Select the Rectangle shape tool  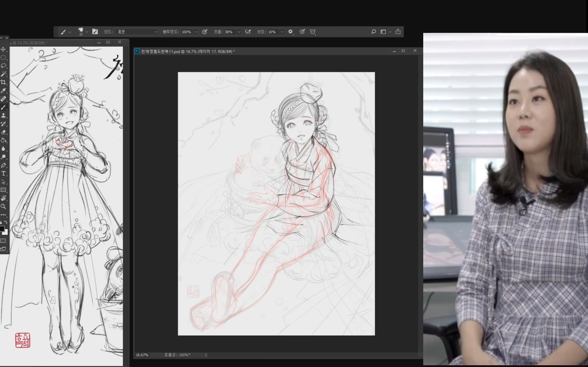point(4,190)
